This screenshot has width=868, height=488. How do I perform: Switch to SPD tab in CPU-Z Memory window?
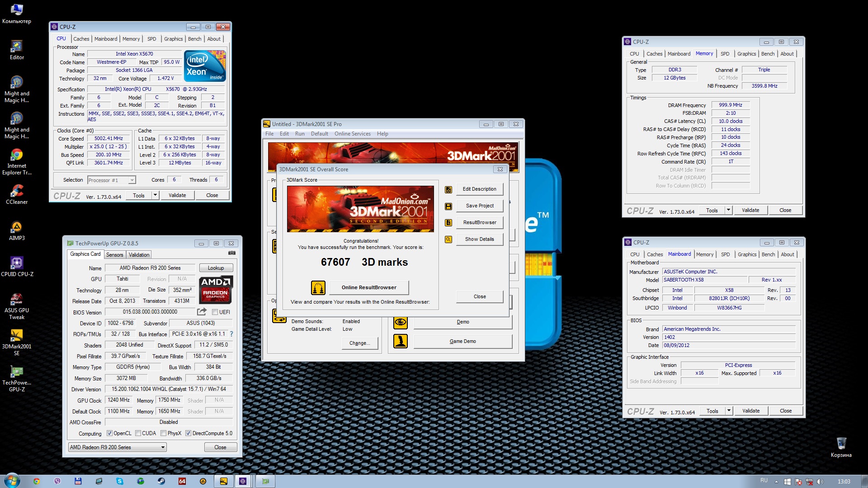pos(725,54)
